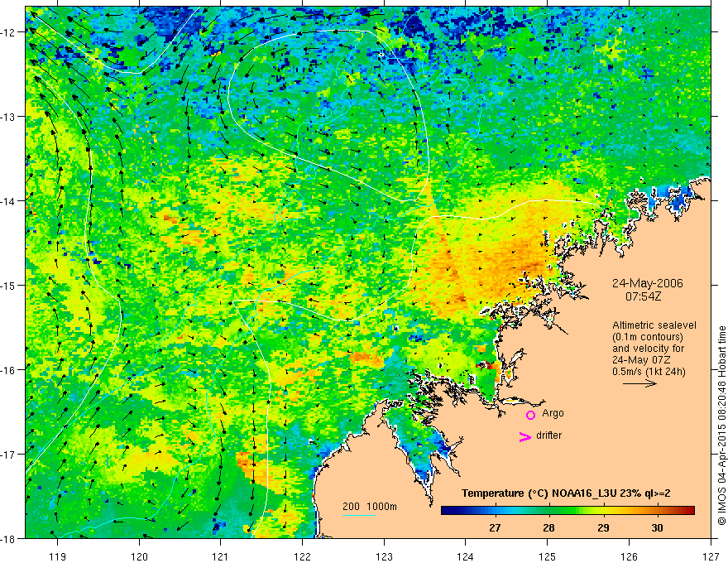Image resolution: width=728 pixels, height=563 pixels.
Task: Click the Argo legend text label
Action: pyautogui.click(x=553, y=413)
